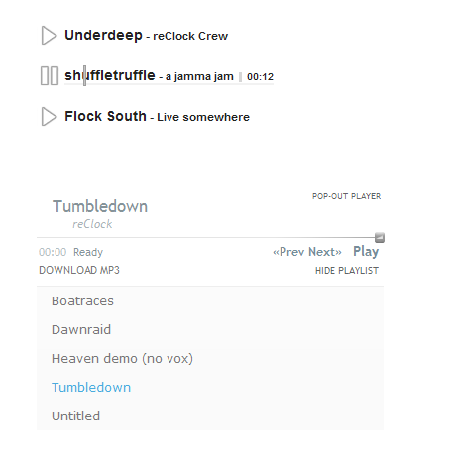Click Play in the Tumbledown player

(366, 252)
